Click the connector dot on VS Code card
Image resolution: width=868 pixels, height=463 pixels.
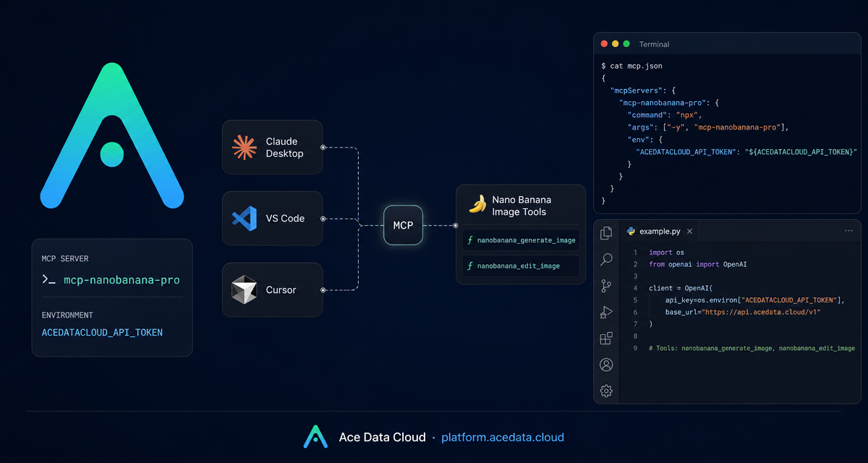point(323,218)
